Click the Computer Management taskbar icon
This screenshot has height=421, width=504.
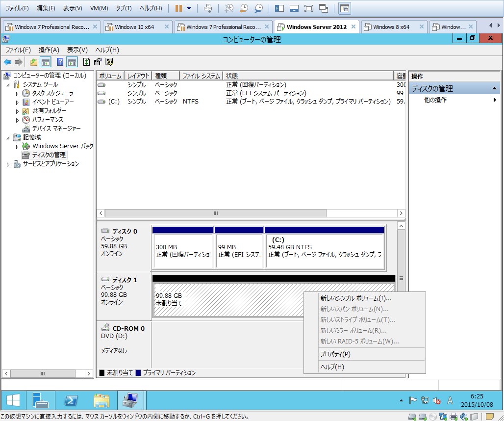click(130, 400)
